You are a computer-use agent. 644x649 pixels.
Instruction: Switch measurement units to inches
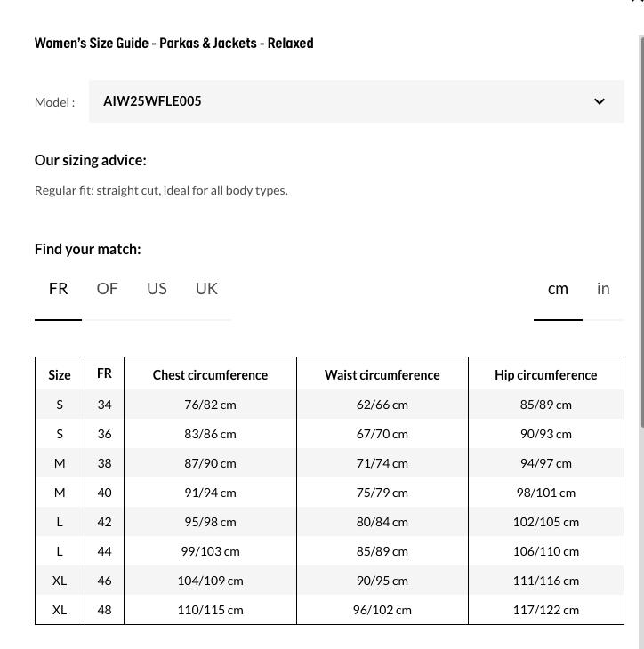point(603,289)
